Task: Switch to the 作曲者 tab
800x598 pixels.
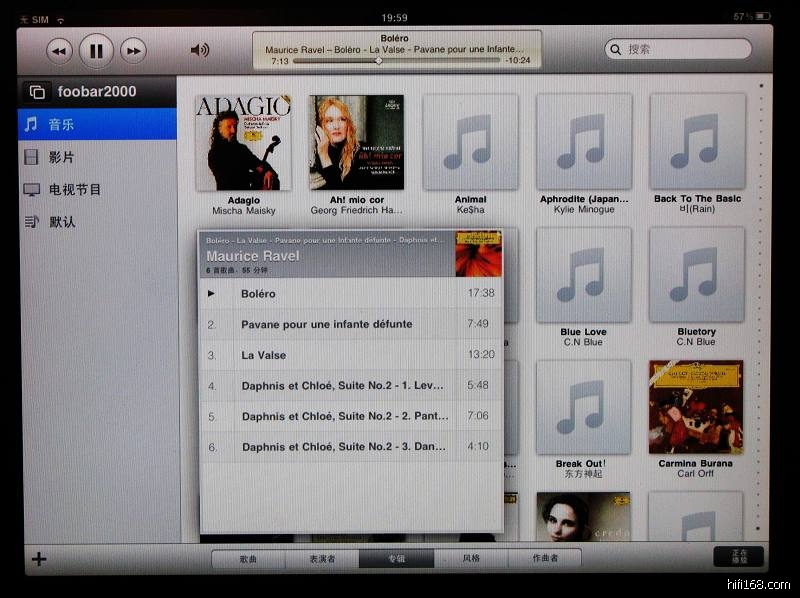Action: click(545, 559)
